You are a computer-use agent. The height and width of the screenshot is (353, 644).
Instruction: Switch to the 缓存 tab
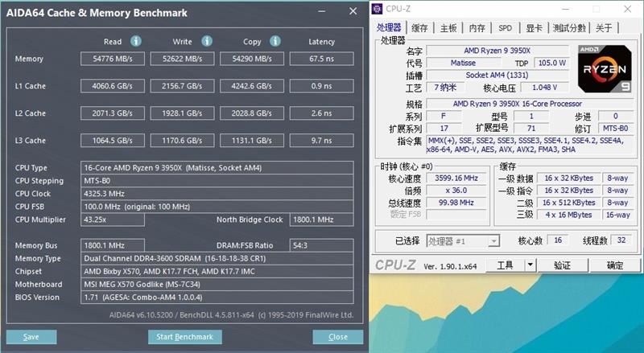(419, 28)
